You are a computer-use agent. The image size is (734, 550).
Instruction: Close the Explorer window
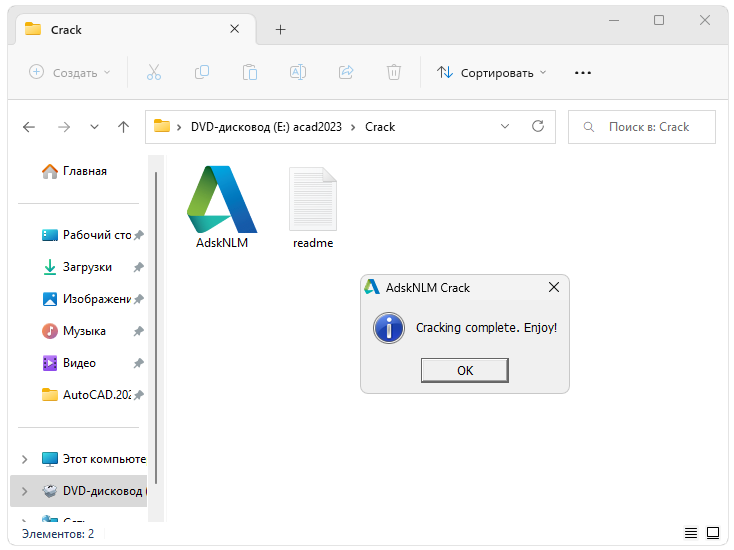point(705,20)
